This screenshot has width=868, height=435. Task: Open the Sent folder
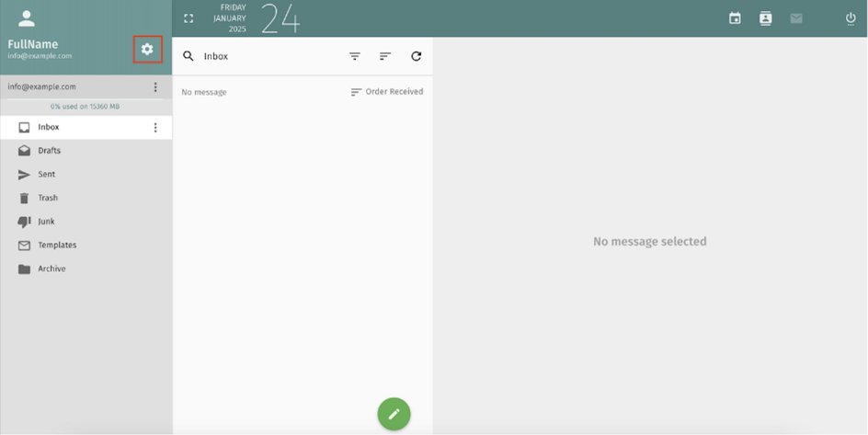tap(86, 175)
